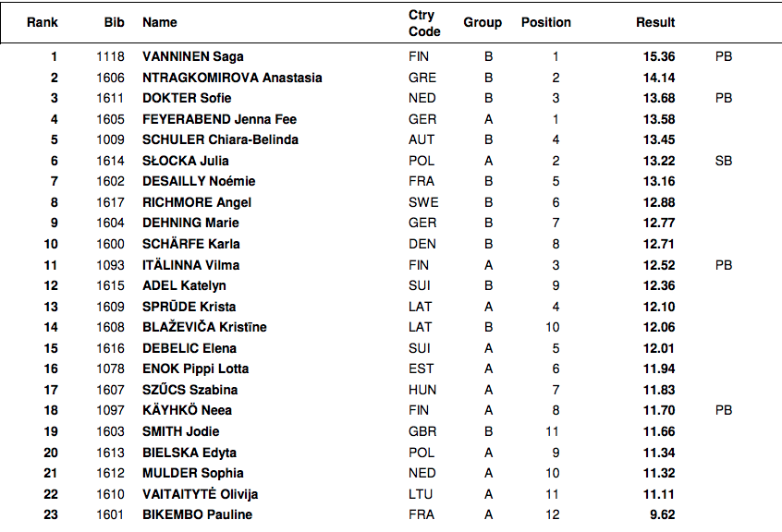Click the PB mark on ITÄLINNA Vilma's row

pos(724,265)
